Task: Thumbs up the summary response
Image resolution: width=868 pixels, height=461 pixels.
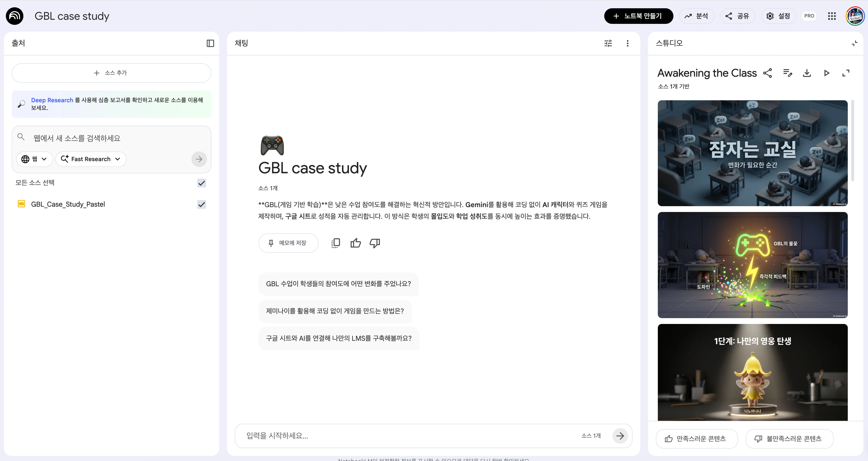Action: coord(356,243)
